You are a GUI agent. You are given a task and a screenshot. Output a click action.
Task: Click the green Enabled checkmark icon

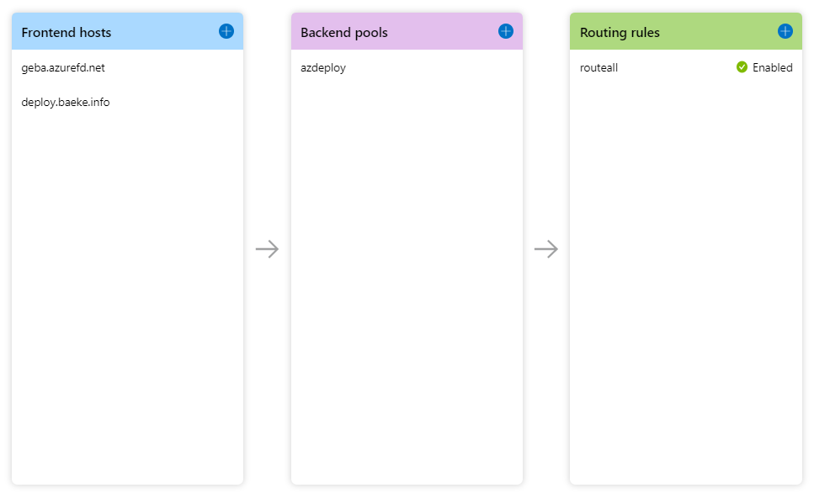pyautogui.click(x=742, y=67)
